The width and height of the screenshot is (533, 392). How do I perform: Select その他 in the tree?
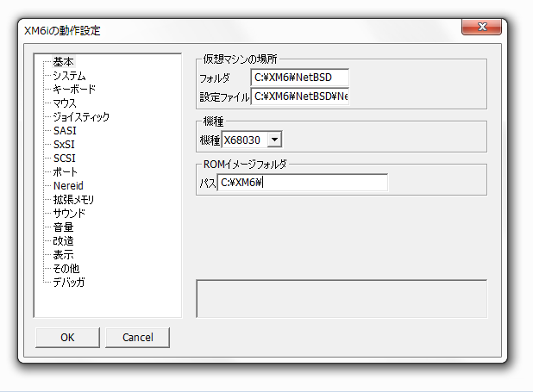[x=66, y=268]
